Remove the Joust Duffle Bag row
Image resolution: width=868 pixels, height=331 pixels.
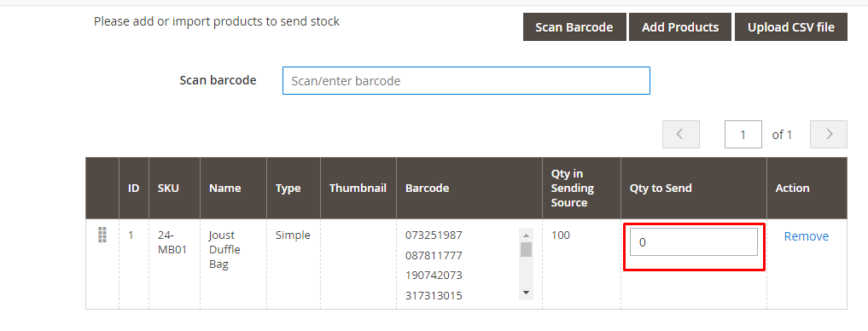click(807, 236)
